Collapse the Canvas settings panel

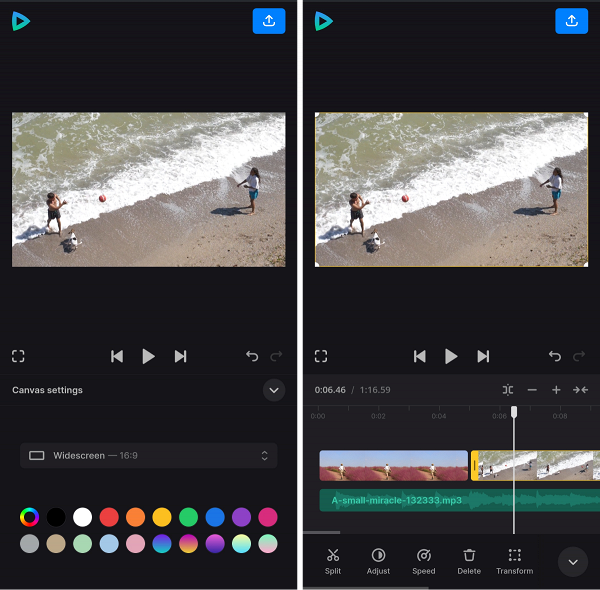274,390
